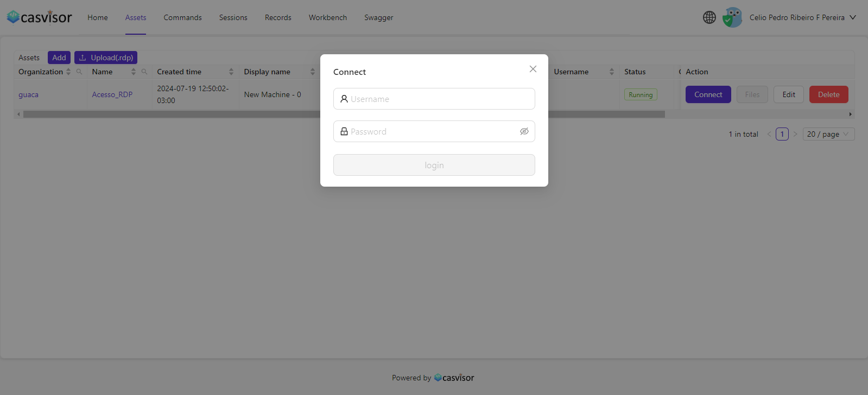
Task: Sort by Organization column arrows
Action: (x=68, y=72)
